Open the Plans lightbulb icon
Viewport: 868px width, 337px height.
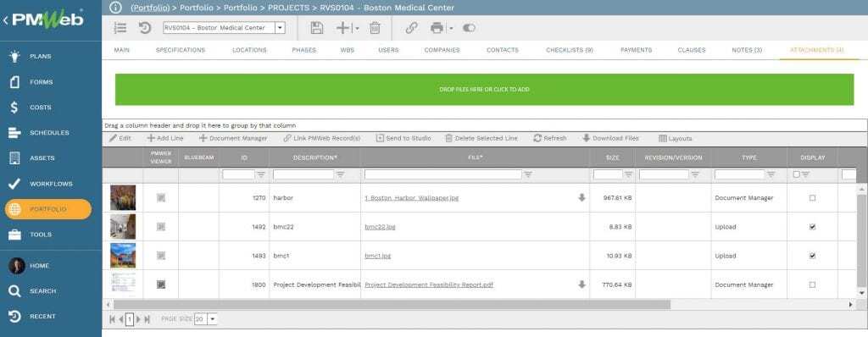pyautogui.click(x=15, y=56)
